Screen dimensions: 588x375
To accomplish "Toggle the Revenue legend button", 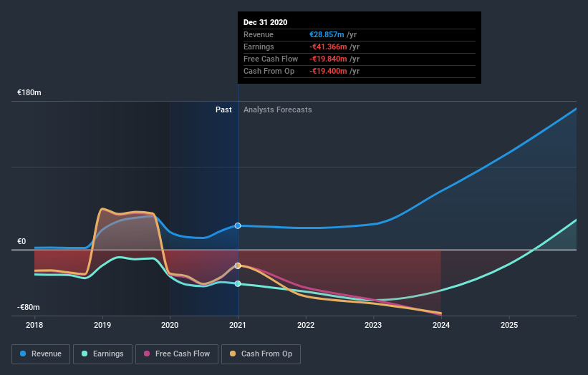I will tap(41, 354).
